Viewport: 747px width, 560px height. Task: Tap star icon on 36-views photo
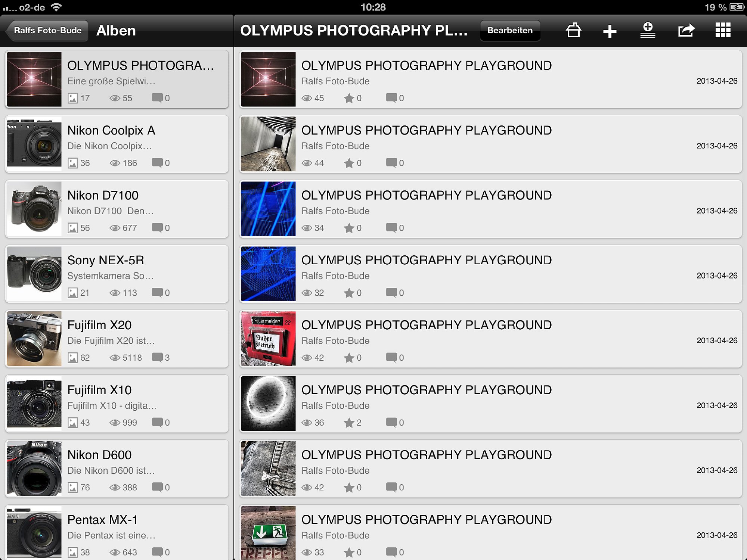(349, 423)
